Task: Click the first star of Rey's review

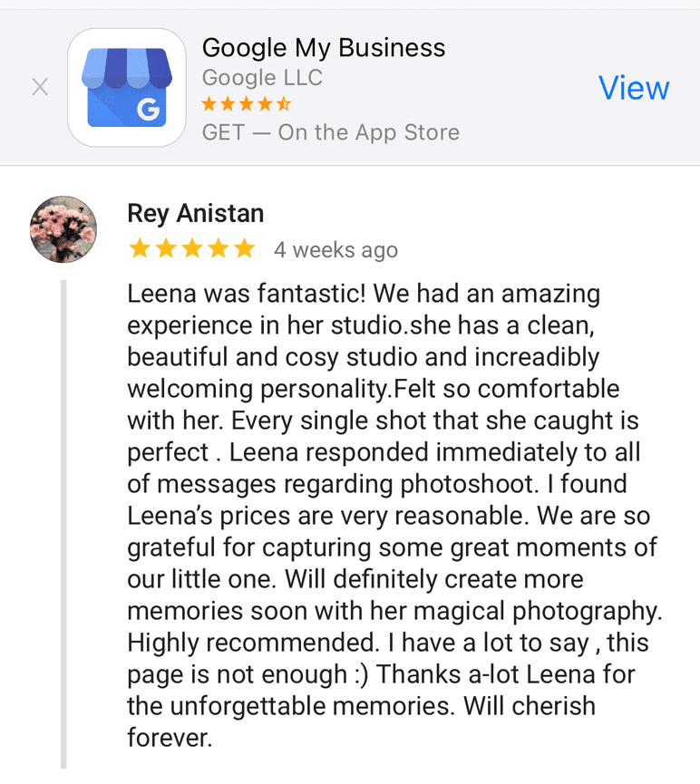Action: click(x=139, y=249)
